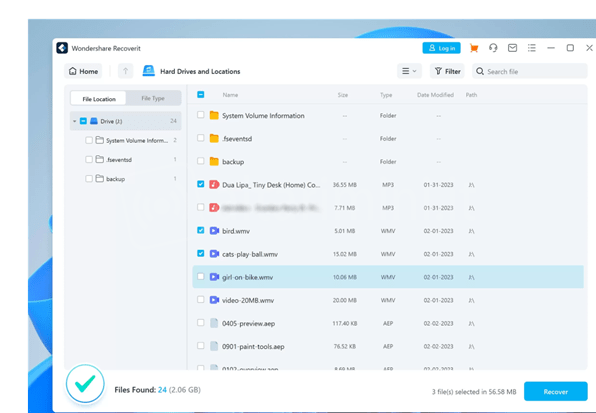Click the Search file input field

(x=529, y=71)
